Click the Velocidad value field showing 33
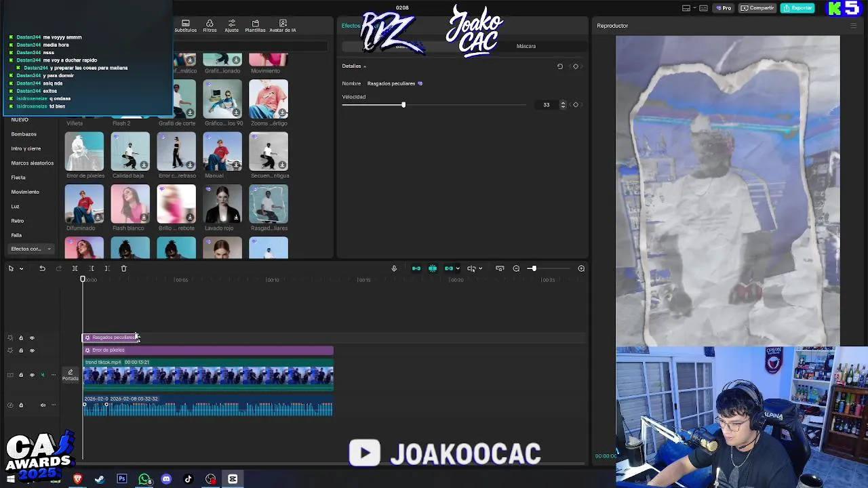The height and width of the screenshot is (488, 868). click(547, 104)
